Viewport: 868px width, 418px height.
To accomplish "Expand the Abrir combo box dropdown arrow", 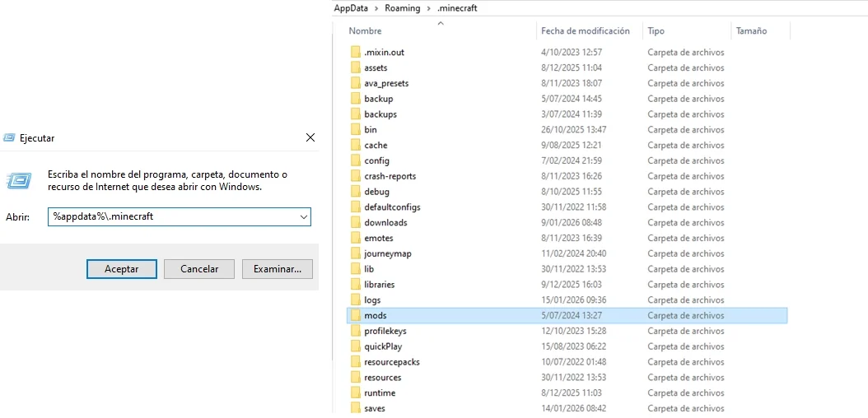I will pyautogui.click(x=303, y=216).
